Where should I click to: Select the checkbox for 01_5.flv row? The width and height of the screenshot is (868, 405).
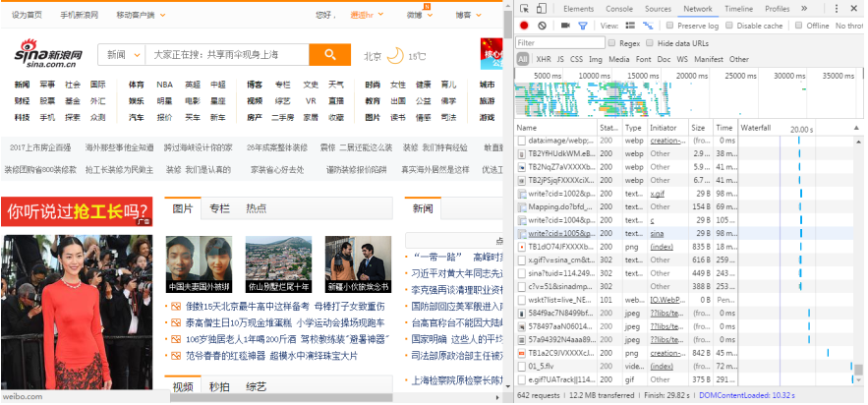point(521,367)
